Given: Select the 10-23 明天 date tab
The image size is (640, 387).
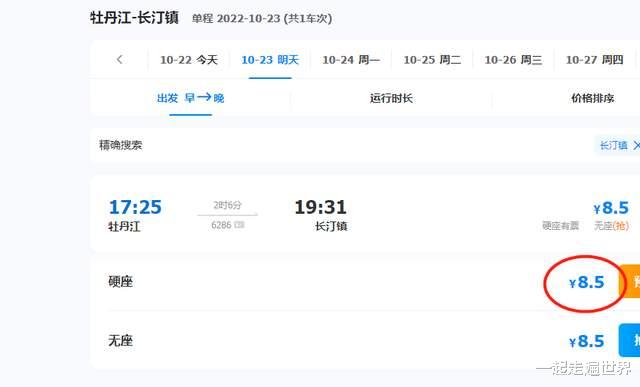Looking at the screenshot, I should coord(270,60).
